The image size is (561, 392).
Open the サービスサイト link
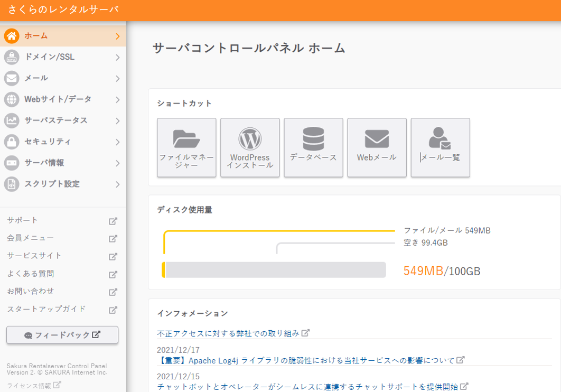tap(34, 256)
